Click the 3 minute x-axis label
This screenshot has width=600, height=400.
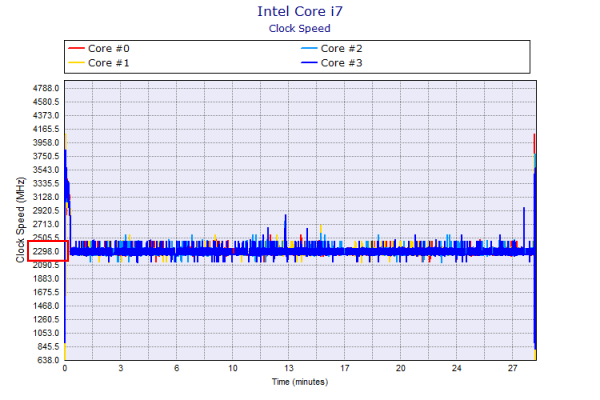(121, 369)
